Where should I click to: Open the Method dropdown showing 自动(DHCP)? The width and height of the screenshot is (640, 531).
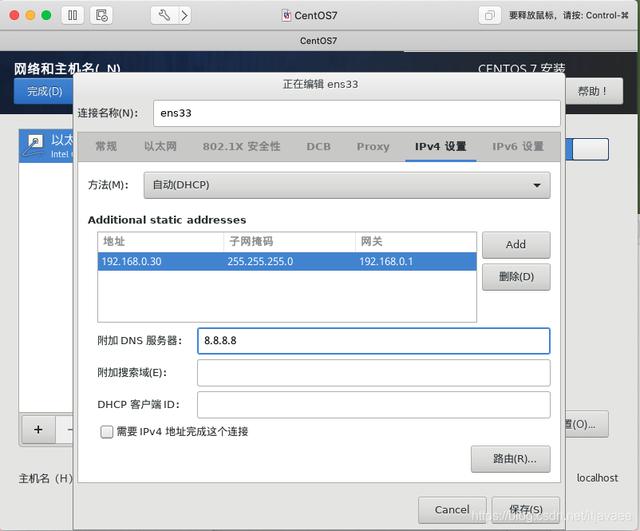347,185
